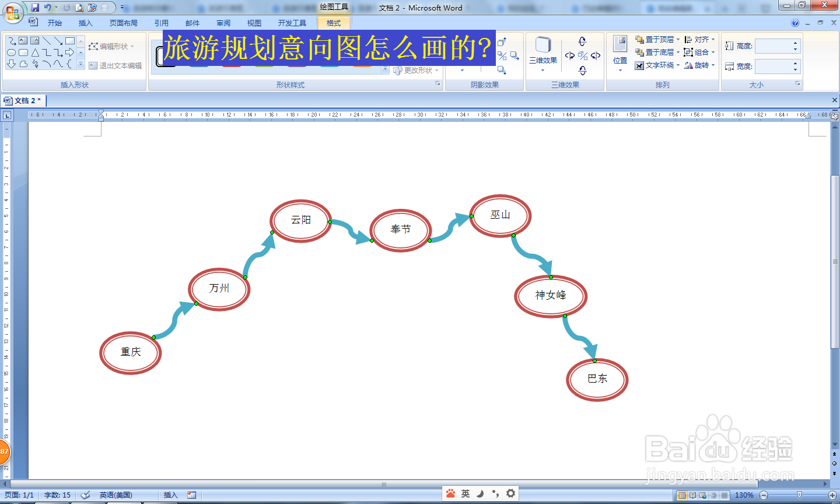
Task: Open the 视图 View tab
Action: point(254,23)
